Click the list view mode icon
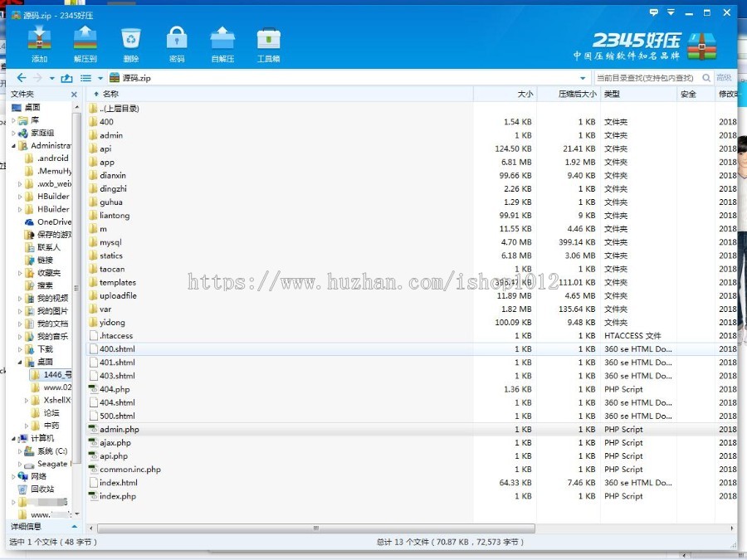747x560 pixels. 85,78
